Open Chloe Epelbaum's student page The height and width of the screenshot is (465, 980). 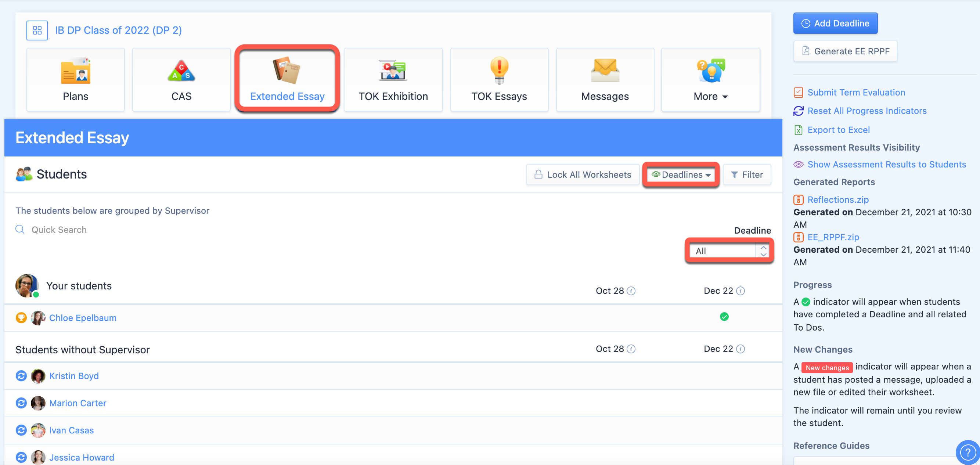(83, 318)
